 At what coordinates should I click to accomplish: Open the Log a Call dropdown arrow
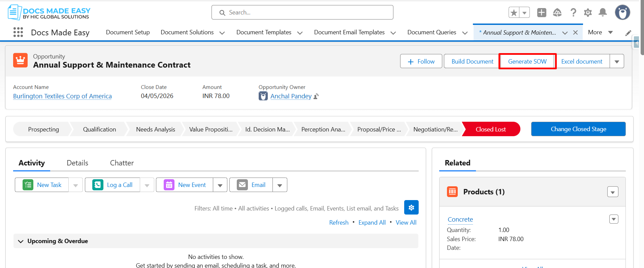(x=147, y=185)
